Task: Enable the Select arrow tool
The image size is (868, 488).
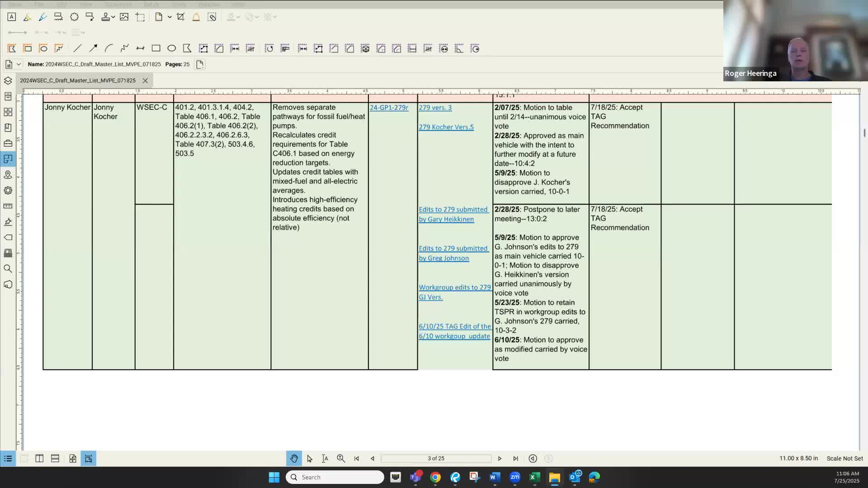Action: pos(309,458)
